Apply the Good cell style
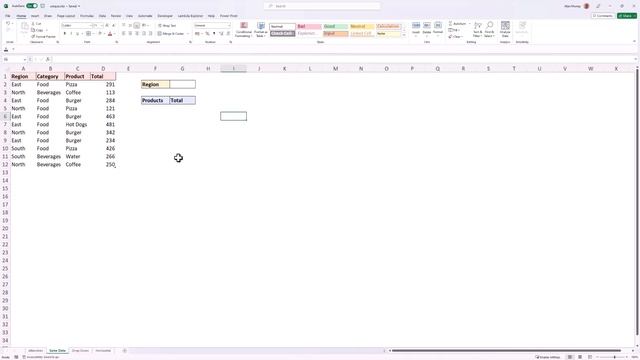Screen dimensions: 640x360 click(336, 27)
